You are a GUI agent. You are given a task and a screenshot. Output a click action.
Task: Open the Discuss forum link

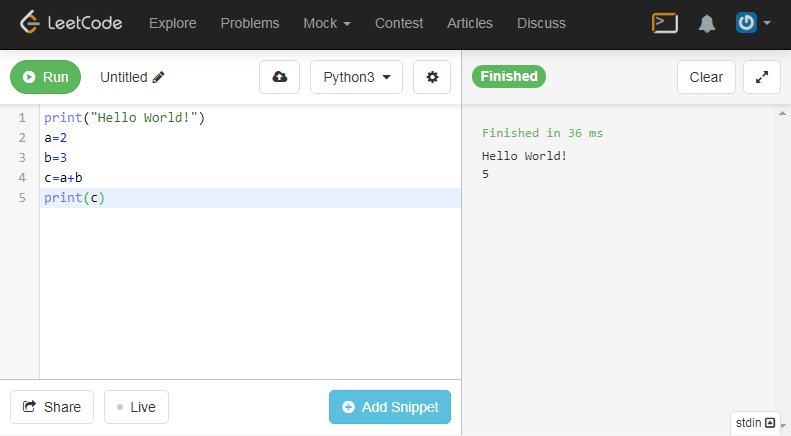click(541, 23)
